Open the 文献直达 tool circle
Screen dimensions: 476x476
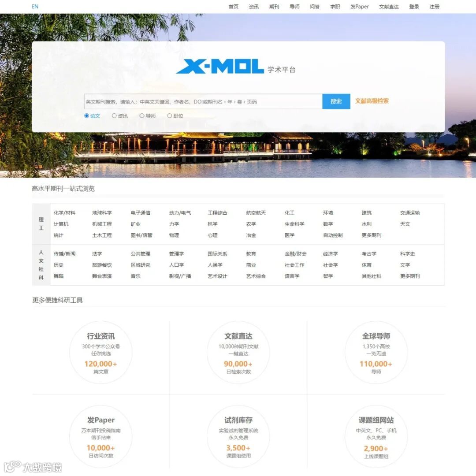click(238, 353)
